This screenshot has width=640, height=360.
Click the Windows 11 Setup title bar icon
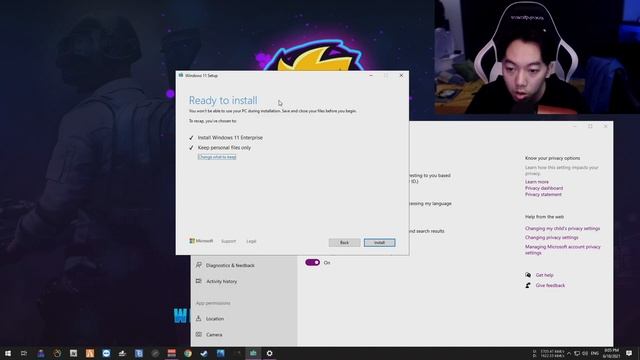coord(181,76)
